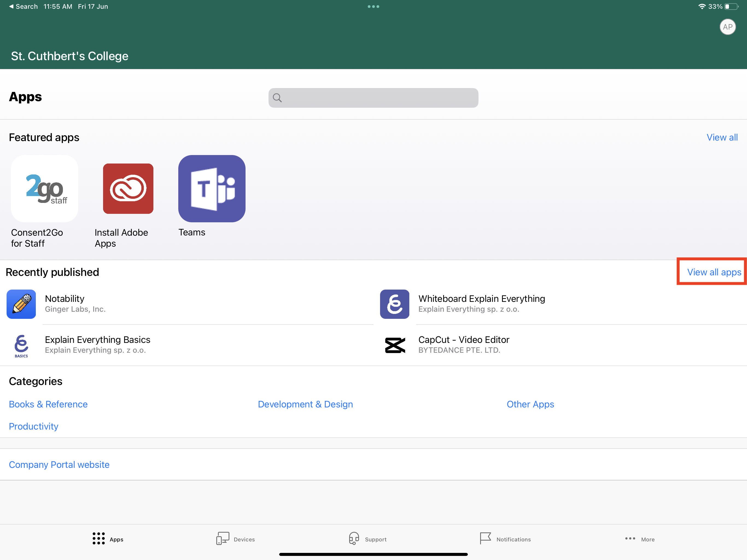
Task: Tap the St. Cuthbert's College header
Action: [69, 56]
